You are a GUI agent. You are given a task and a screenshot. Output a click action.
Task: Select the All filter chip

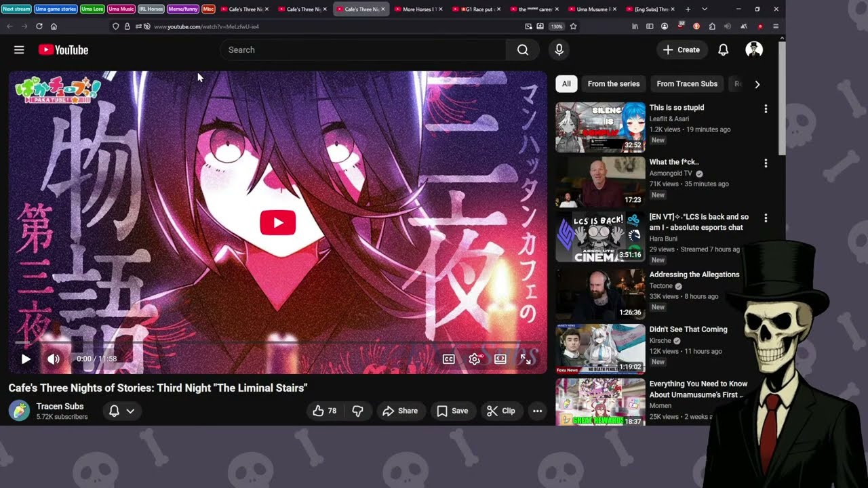pos(566,84)
